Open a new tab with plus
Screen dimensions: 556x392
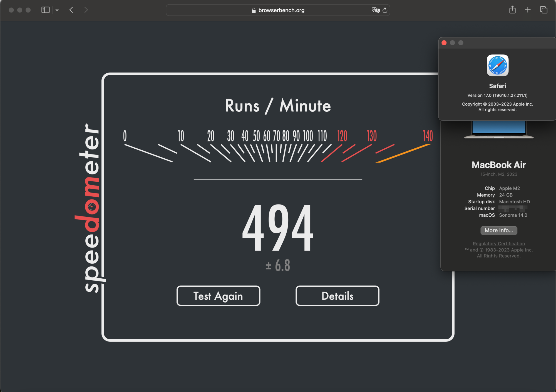pyautogui.click(x=528, y=10)
